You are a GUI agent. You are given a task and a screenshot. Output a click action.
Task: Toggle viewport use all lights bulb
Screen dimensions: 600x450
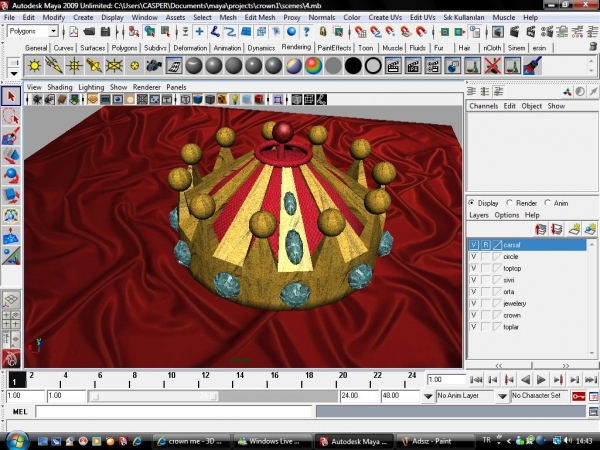(235, 100)
